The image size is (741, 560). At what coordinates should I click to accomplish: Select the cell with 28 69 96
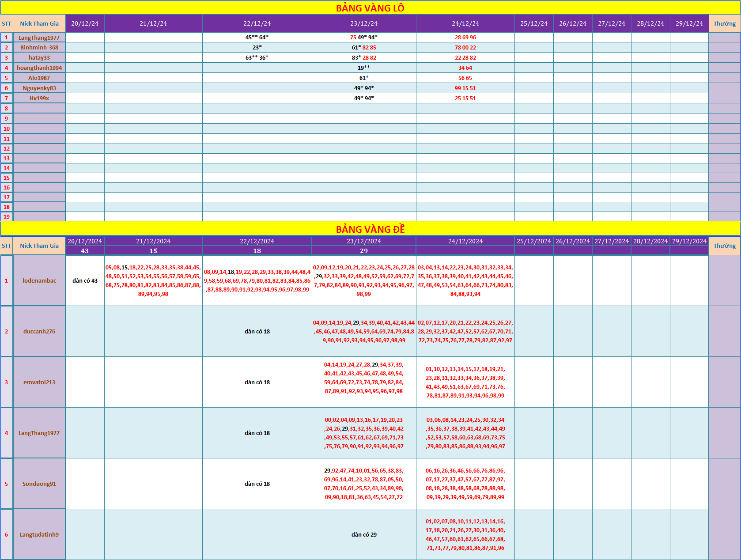(465, 38)
